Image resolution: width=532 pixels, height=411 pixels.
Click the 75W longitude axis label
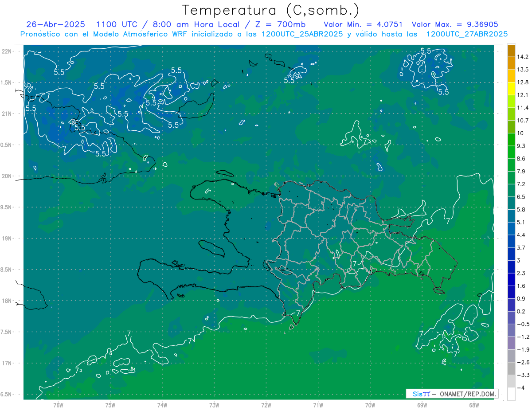(110, 405)
